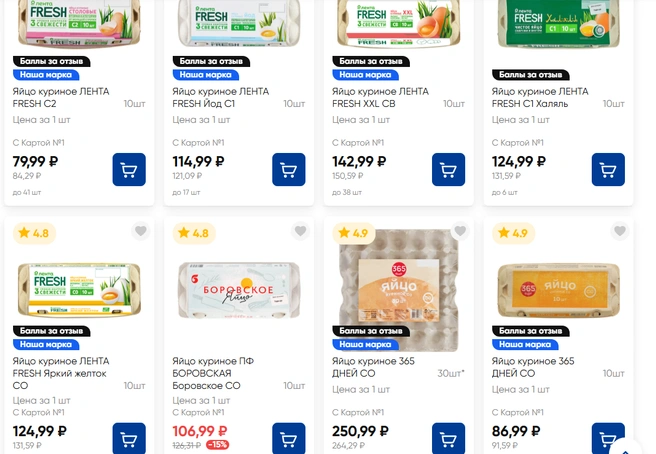Add FRESH Яркий желток eggs to cart

[x=129, y=438]
